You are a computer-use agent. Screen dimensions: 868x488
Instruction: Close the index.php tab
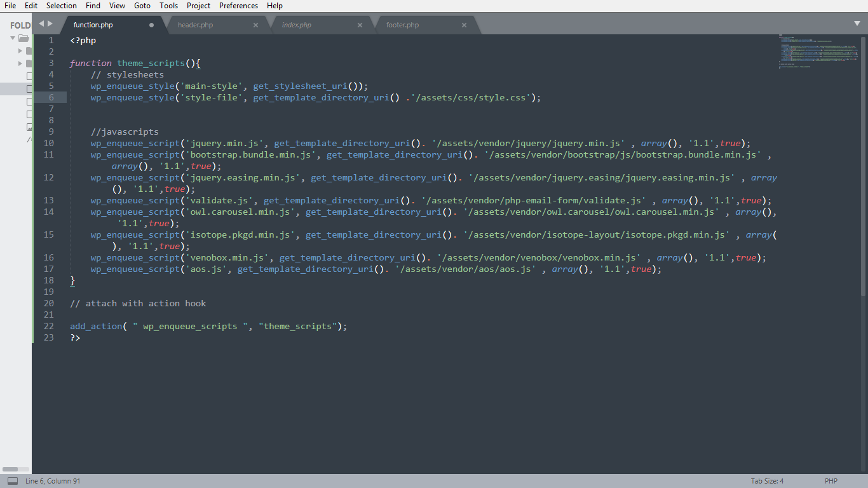[360, 25]
